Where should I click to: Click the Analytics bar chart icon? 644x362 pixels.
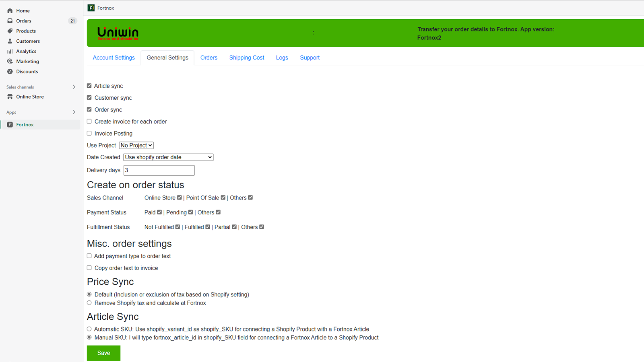point(10,51)
